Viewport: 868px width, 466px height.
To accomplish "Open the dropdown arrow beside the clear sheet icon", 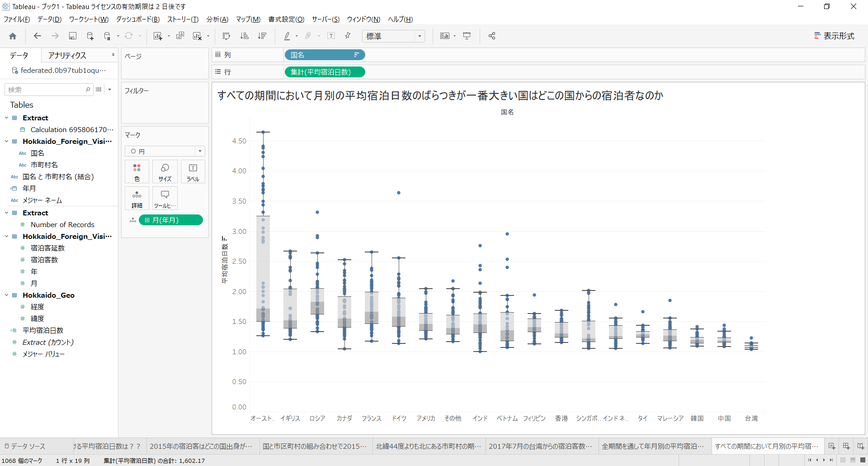I will click(208, 36).
